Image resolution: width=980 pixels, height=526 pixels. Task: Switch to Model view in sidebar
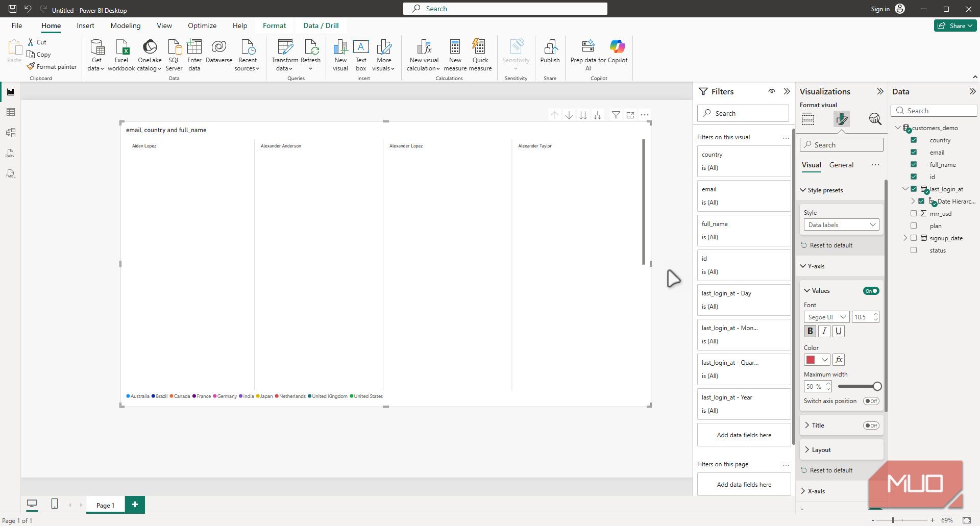point(11,133)
